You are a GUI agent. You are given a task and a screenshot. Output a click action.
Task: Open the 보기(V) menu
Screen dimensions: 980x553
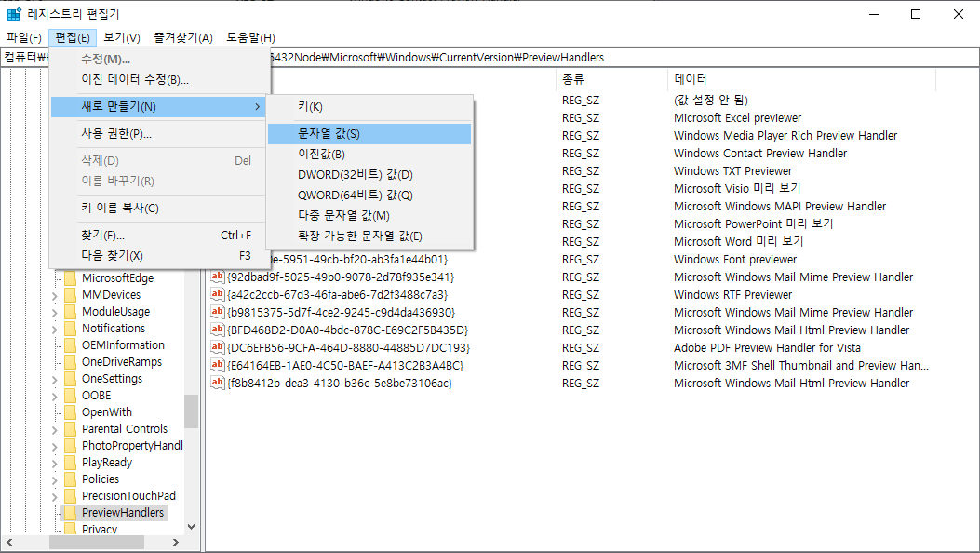tap(121, 37)
